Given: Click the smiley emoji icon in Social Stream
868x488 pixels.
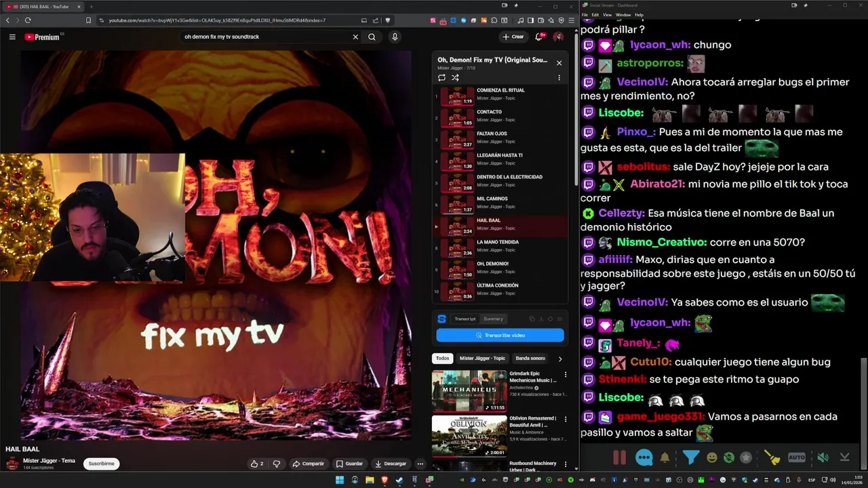Looking at the screenshot, I should (712, 457).
